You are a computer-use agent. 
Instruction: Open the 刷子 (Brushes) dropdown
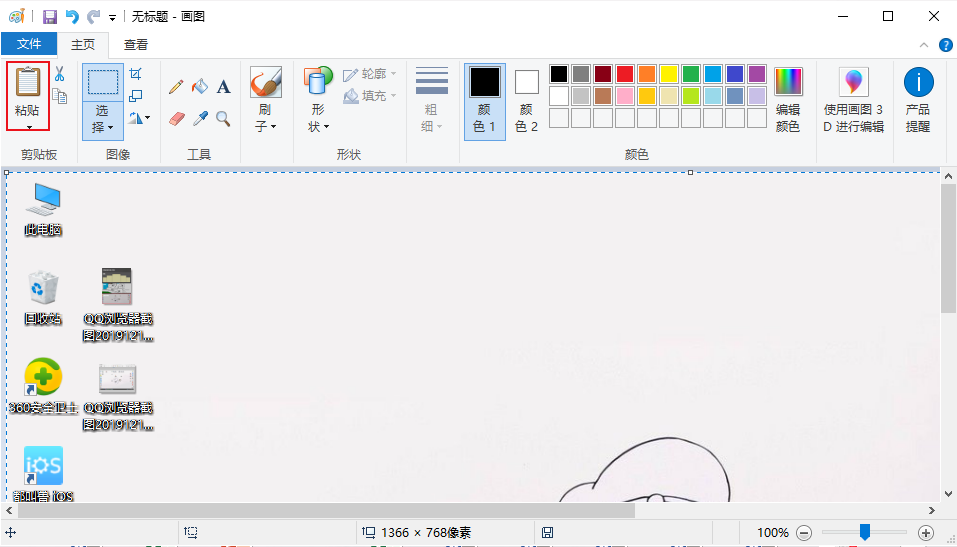[x=265, y=126]
